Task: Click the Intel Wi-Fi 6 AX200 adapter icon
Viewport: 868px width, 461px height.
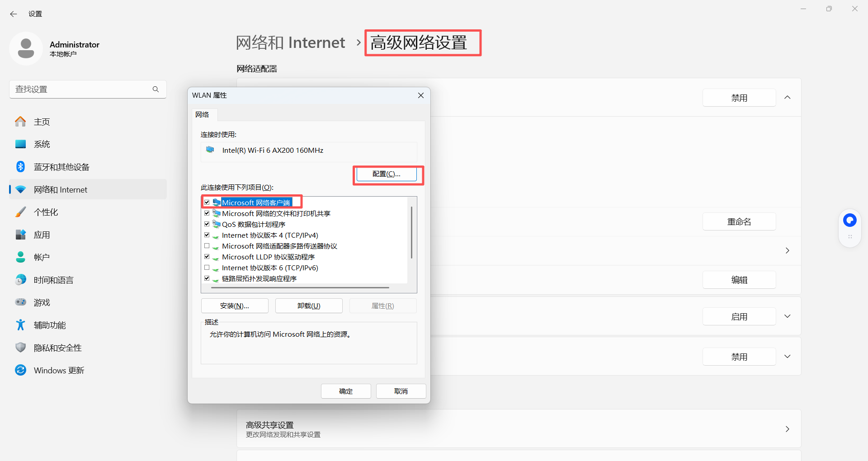Action: (210, 150)
